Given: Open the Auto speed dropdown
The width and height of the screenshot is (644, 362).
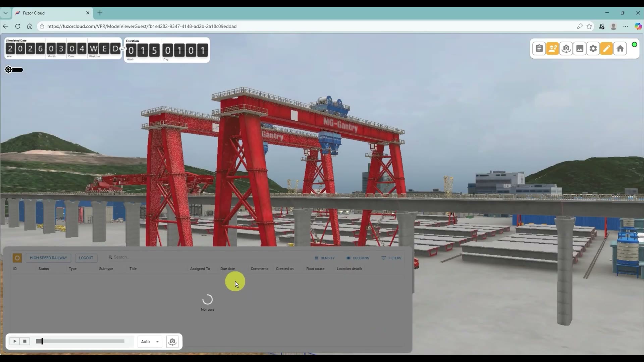Looking at the screenshot, I should pyautogui.click(x=150, y=342).
